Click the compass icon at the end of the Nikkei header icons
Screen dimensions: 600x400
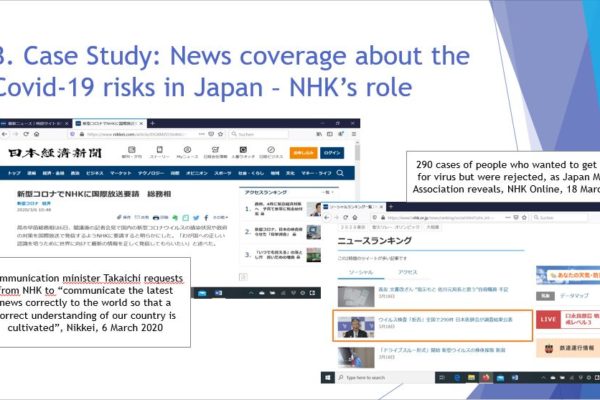[271, 152]
